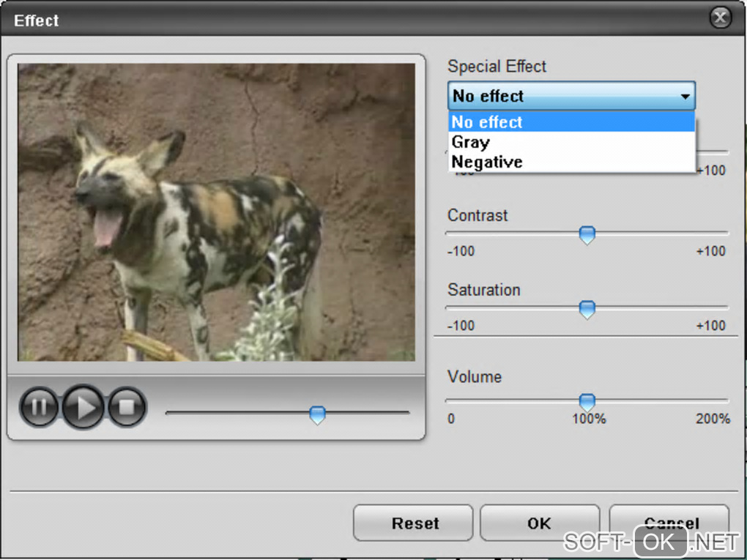The width and height of the screenshot is (747, 560).
Task: Click the Contrast -100 label
Action: pos(461,251)
